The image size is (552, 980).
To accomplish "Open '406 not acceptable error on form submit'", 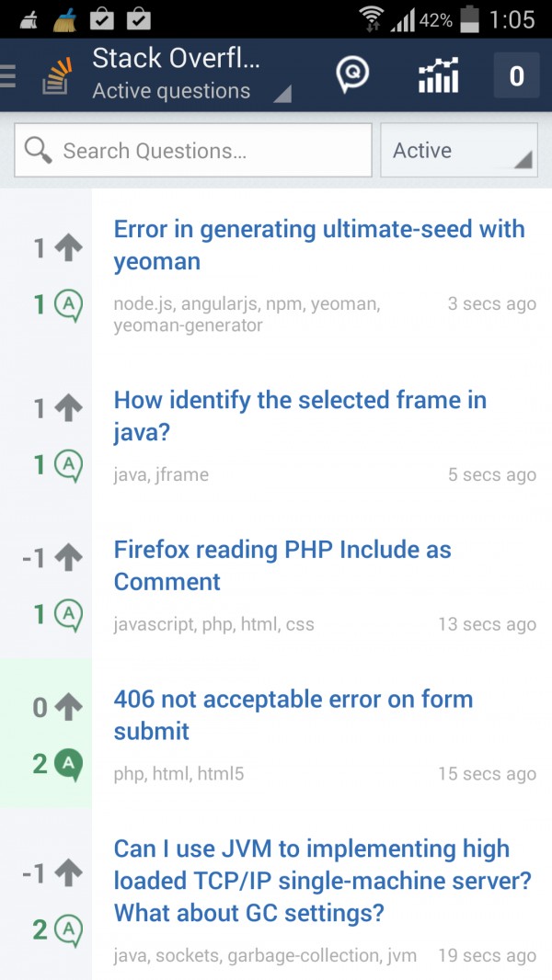I will coord(293,714).
